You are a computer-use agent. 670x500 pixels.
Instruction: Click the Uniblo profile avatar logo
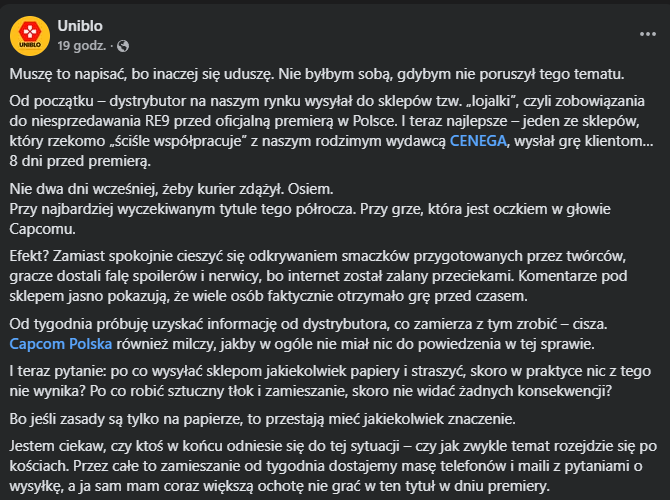click(x=30, y=34)
